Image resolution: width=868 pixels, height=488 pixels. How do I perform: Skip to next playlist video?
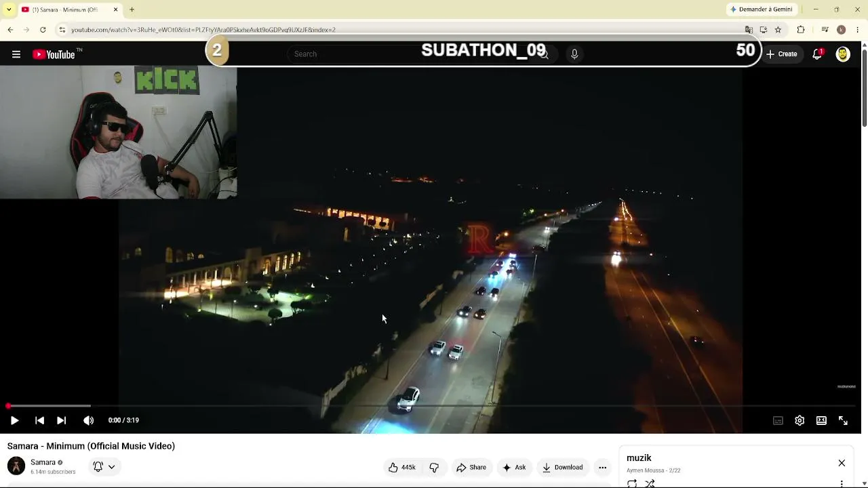[61, 420]
